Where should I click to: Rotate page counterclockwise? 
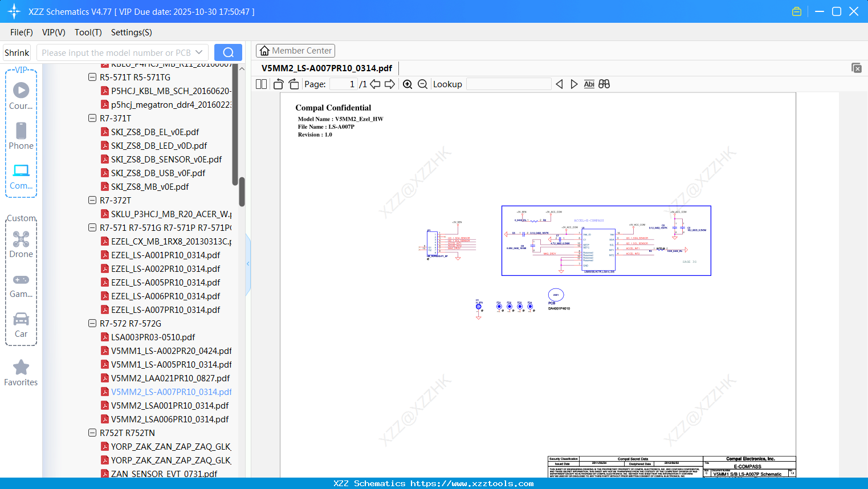click(278, 84)
